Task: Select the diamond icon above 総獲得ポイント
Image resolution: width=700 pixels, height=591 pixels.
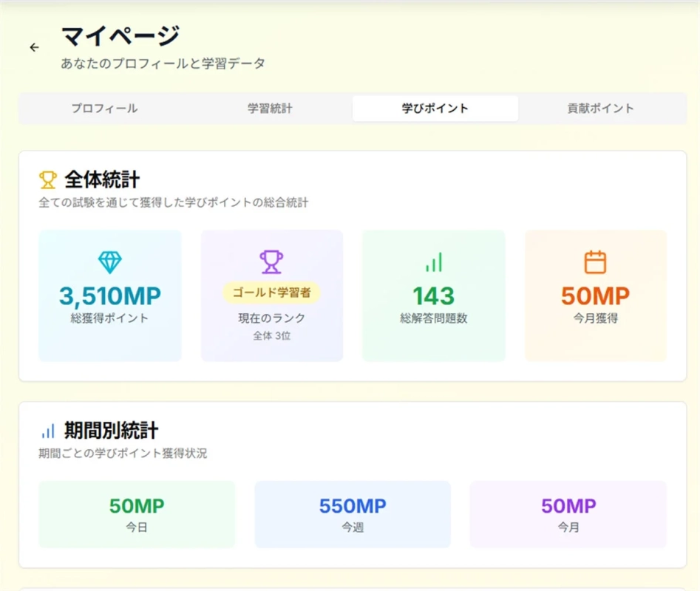Action: pos(109,261)
